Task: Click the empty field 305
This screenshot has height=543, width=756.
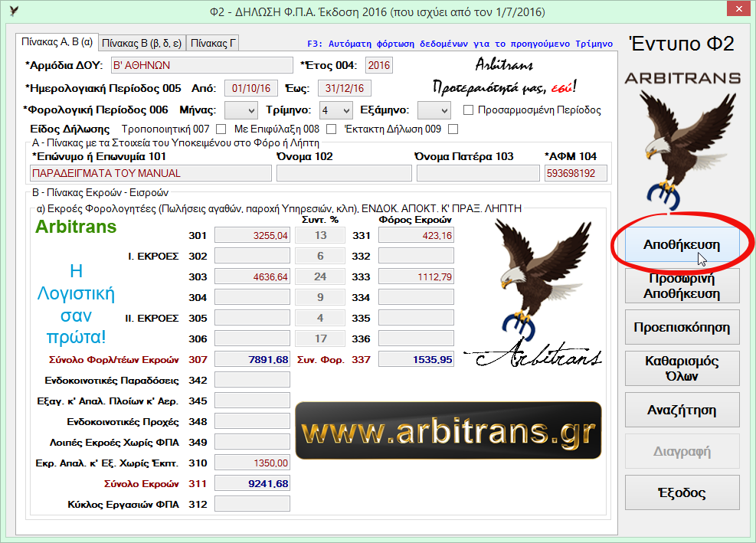Action: click(x=252, y=318)
